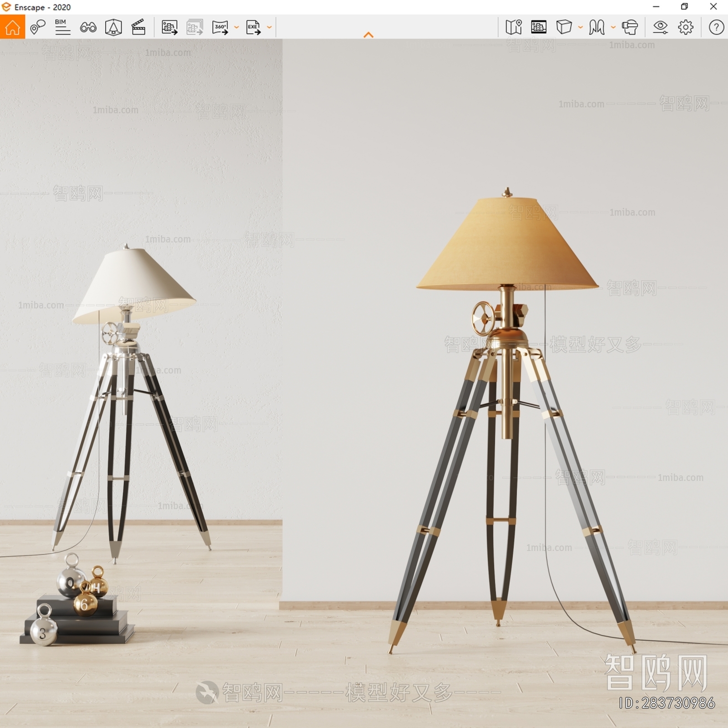Open the asset library icon
This screenshot has width=728, height=728.
539,27
